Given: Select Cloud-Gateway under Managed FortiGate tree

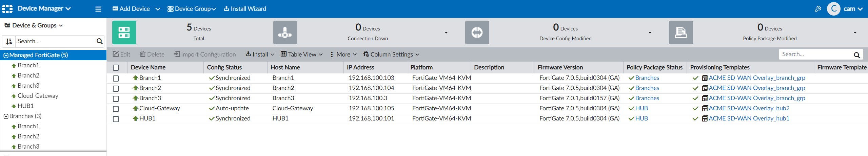Looking at the screenshot, I should point(38,96).
